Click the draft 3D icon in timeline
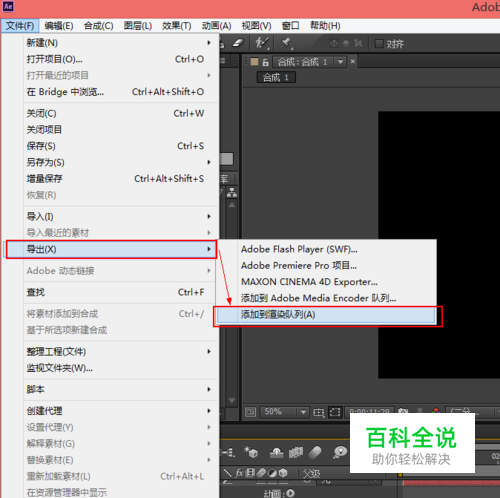This screenshot has width=500, height=498. [x=251, y=452]
